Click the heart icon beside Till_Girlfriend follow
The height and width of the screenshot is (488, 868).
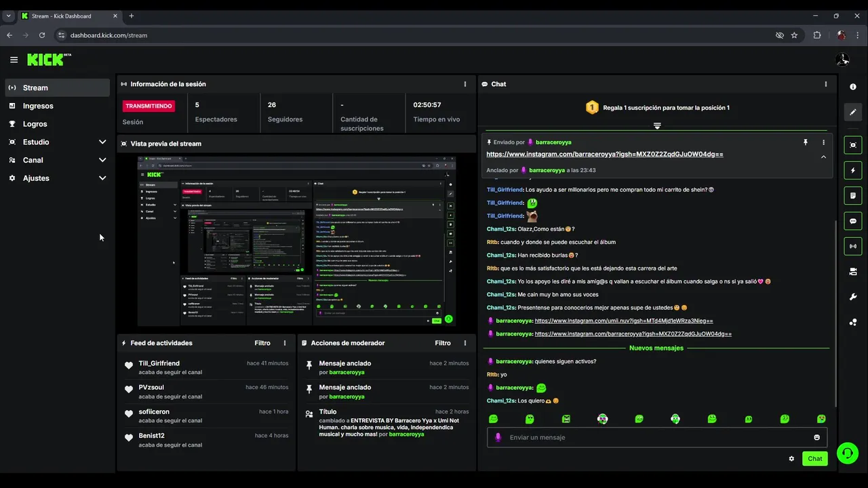click(129, 366)
